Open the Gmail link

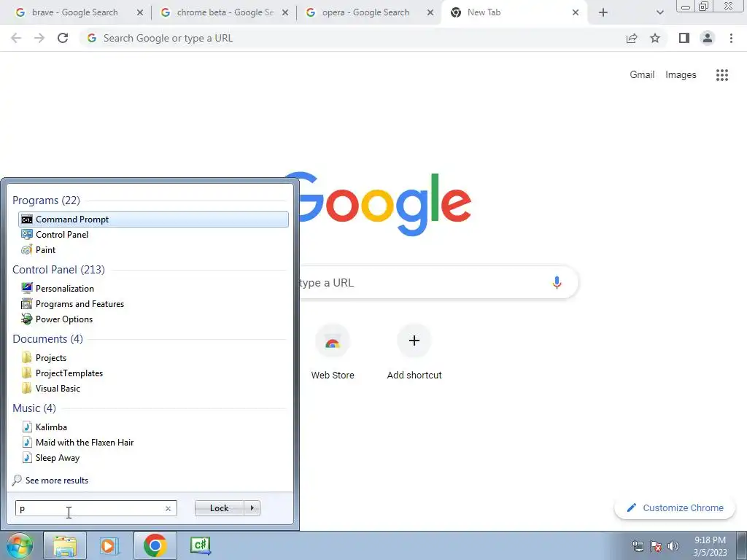click(642, 75)
